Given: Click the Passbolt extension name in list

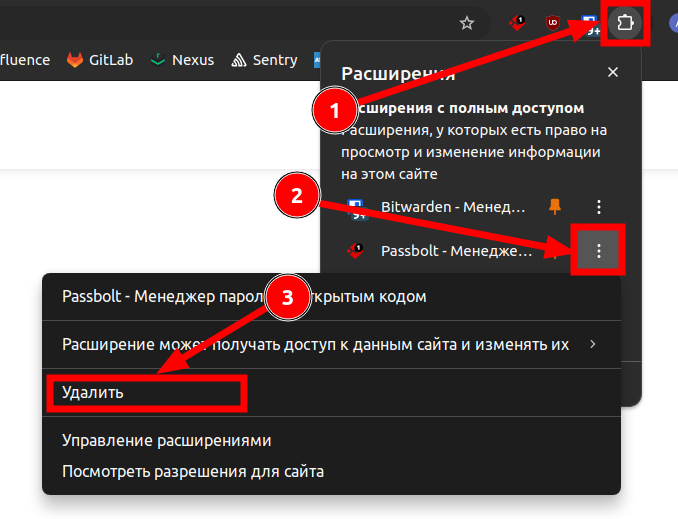Looking at the screenshot, I should 456,251.
